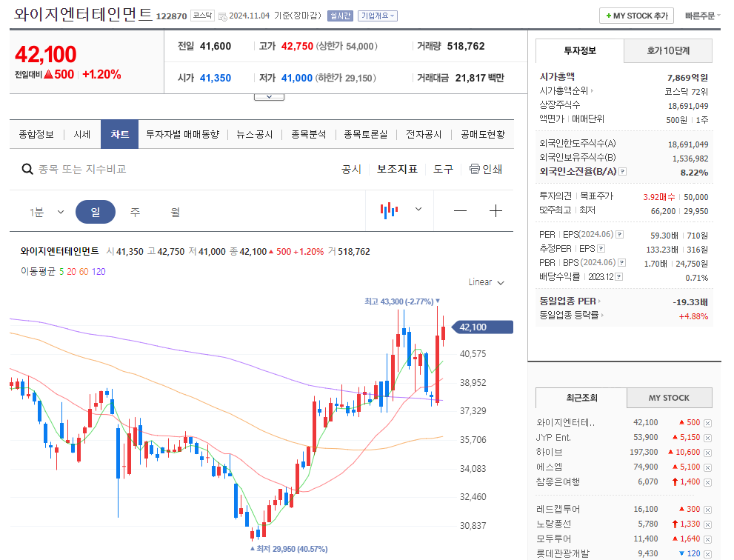The height and width of the screenshot is (560, 734).
Task: Click the 종목 또는 지수비교 search field
Action: (x=82, y=169)
